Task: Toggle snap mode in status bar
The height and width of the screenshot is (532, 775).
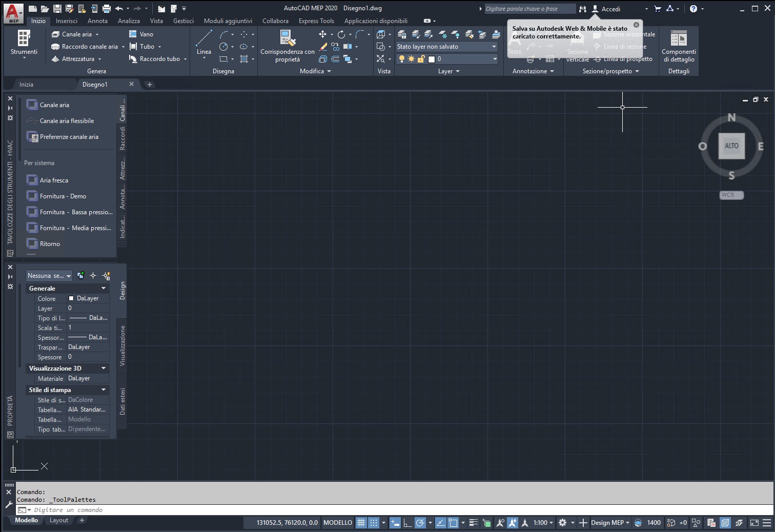Action: coord(374,523)
